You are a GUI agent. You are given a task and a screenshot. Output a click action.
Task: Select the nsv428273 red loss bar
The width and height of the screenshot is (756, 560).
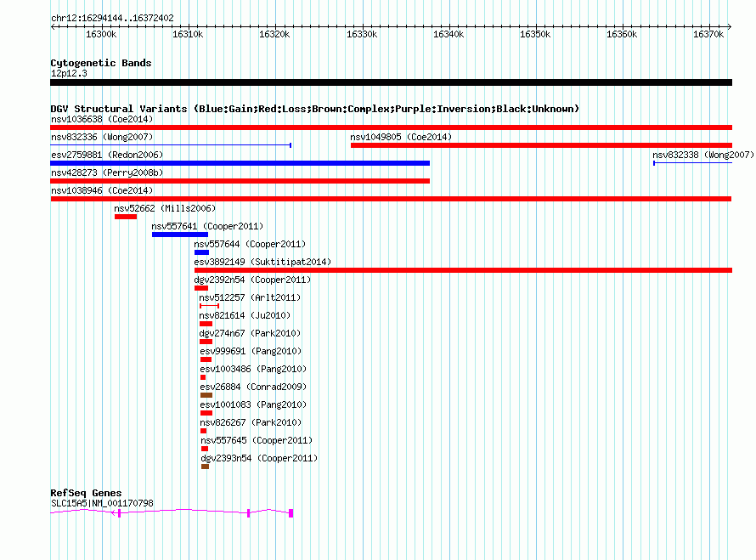[x=240, y=181]
